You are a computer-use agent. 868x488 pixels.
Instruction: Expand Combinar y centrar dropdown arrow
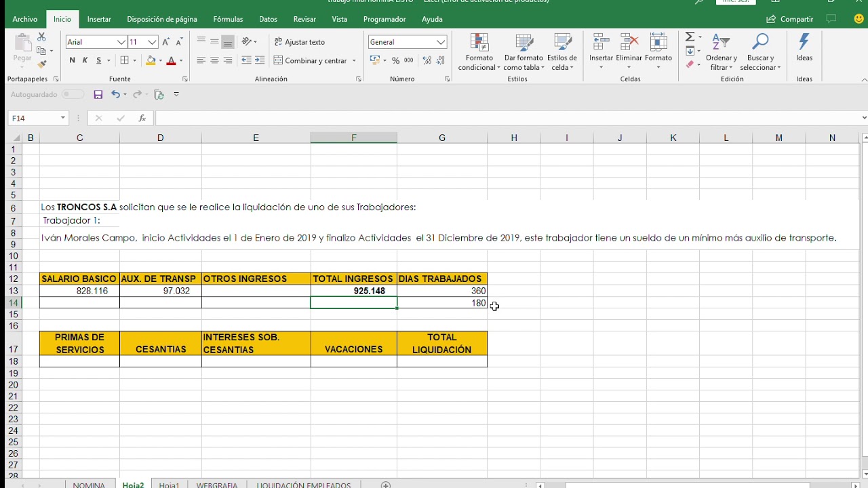(x=354, y=60)
